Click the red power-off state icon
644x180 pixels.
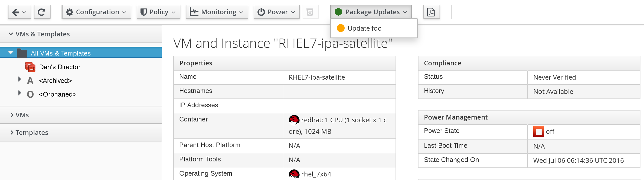click(x=538, y=132)
